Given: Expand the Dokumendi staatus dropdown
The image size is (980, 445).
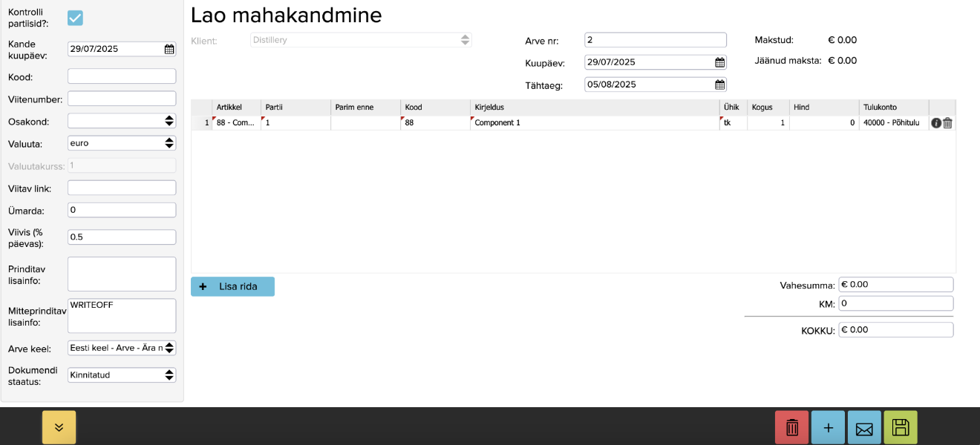Looking at the screenshot, I should click(x=122, y=375).
